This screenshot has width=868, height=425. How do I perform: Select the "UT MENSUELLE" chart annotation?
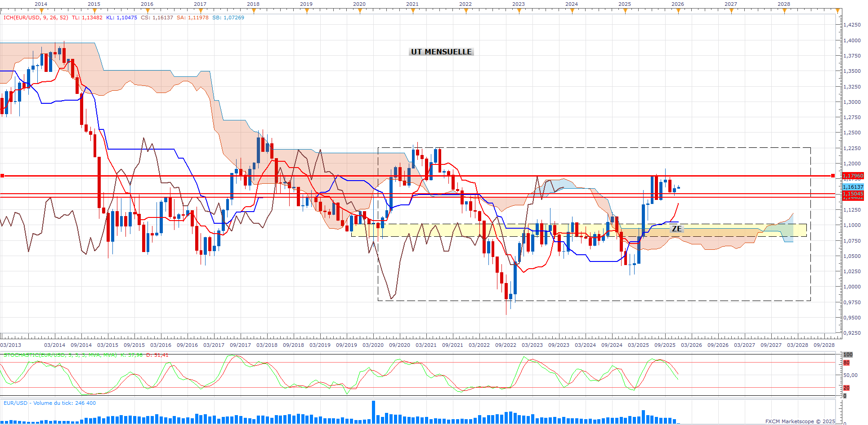click(441, 52)
